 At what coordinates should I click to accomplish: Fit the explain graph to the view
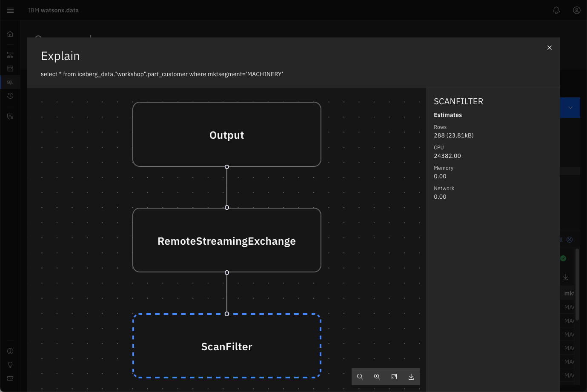coord(394,377)
